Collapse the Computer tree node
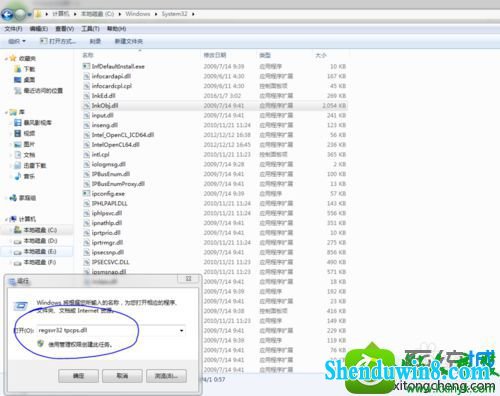 click(6, 219)
